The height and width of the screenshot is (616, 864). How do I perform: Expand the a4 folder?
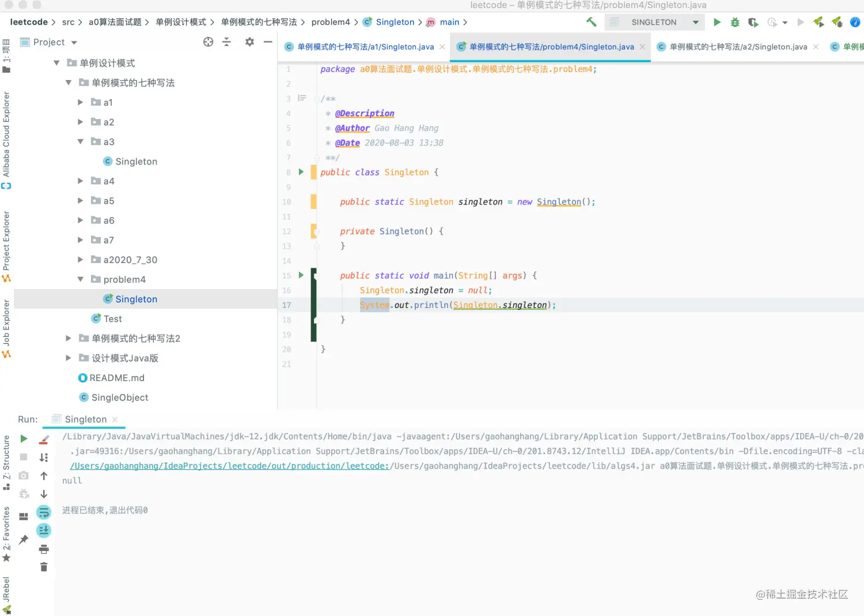[x=81, y=181]
